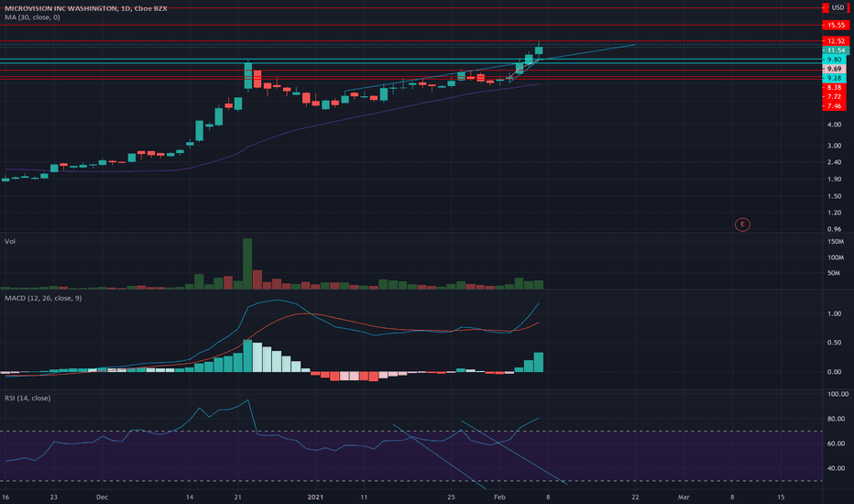Click the Feb label on the time axis
This screenshot has height=504, width=854.
click(499, 497)
